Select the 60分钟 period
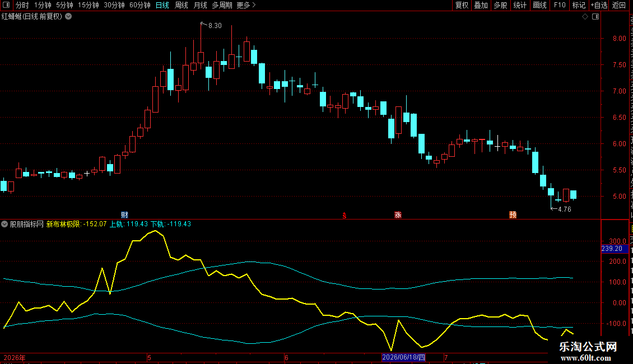 coord(140,5)
